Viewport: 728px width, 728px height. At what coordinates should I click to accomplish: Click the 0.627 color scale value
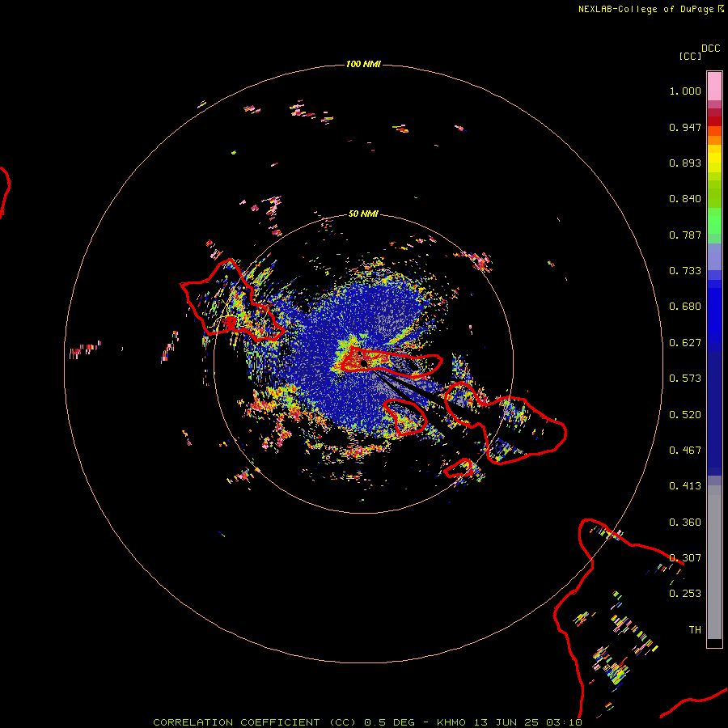(685, 343)
